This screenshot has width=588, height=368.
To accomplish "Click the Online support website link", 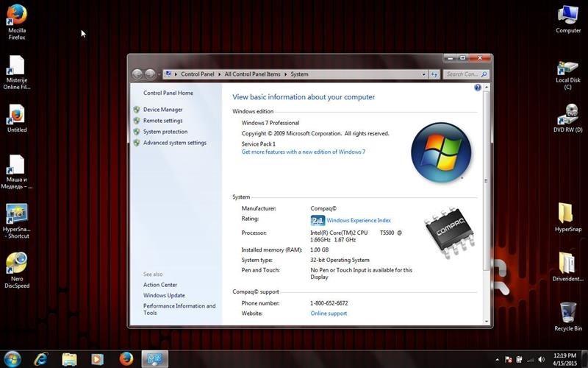I will click(x=329, y=314).
